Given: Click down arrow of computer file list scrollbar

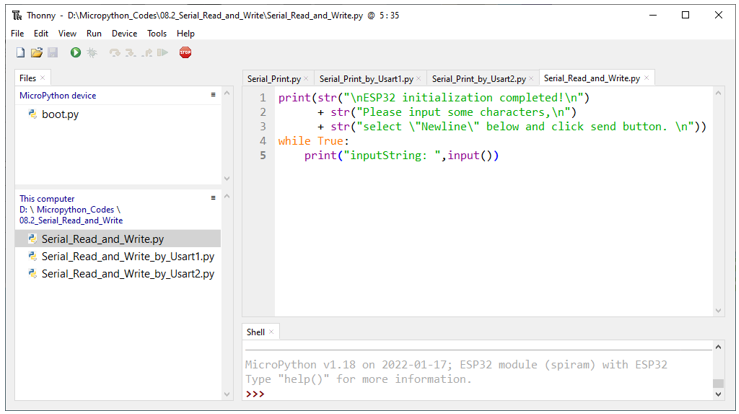Looking at the screenshot, I should 227,394.
